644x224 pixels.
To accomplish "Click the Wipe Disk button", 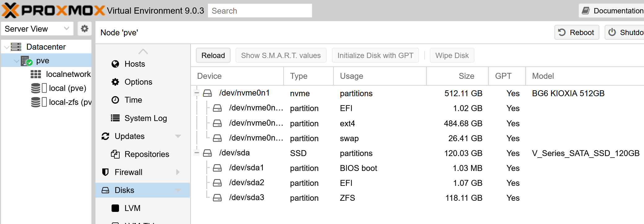I will [x=452, y=55].
